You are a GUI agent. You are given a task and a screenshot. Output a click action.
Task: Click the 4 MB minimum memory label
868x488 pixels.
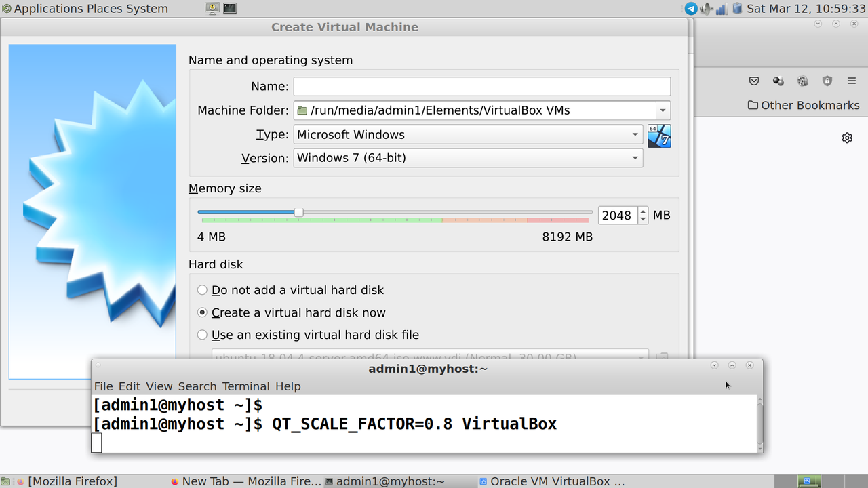tap(212, 237)
